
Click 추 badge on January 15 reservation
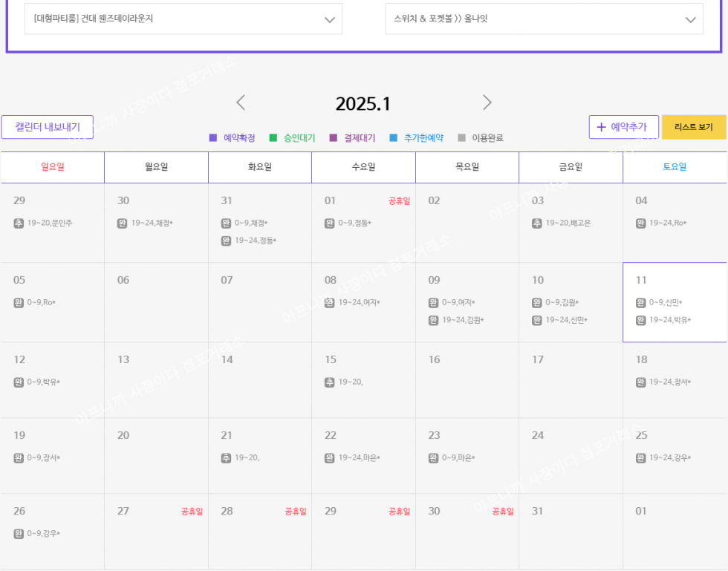pos(330,382)
